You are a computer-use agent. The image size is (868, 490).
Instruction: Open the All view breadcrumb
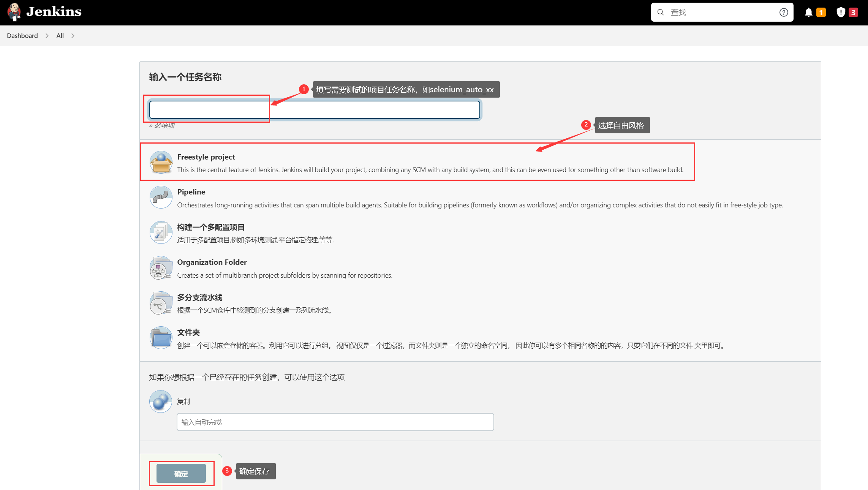point(60,36)
